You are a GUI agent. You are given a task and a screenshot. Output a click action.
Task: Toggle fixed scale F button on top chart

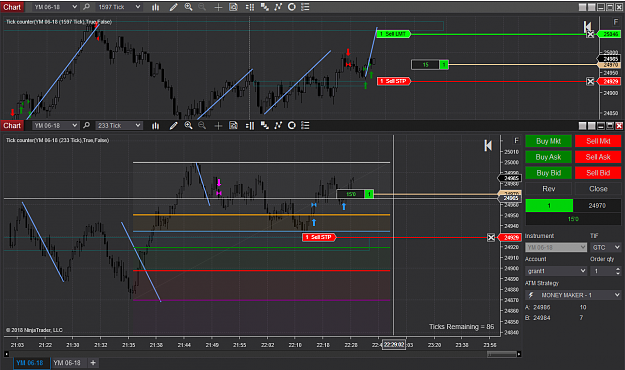tap(615, 22)
